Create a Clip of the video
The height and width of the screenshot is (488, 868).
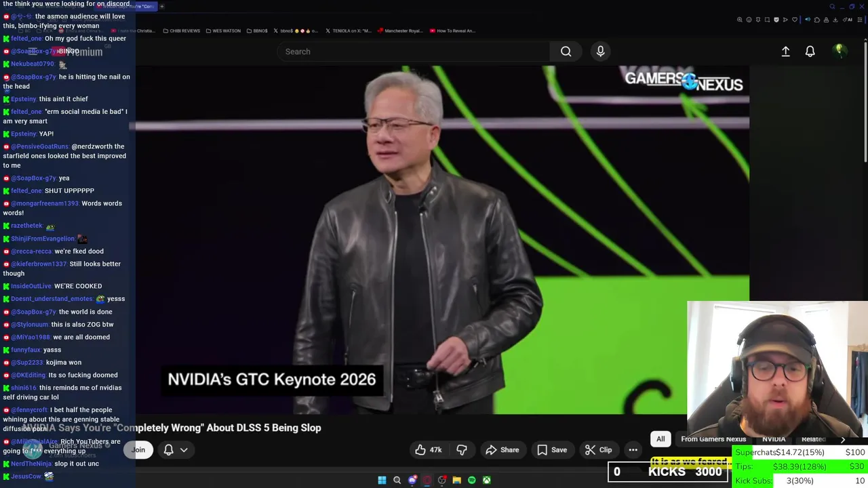(x=598, y=449)
